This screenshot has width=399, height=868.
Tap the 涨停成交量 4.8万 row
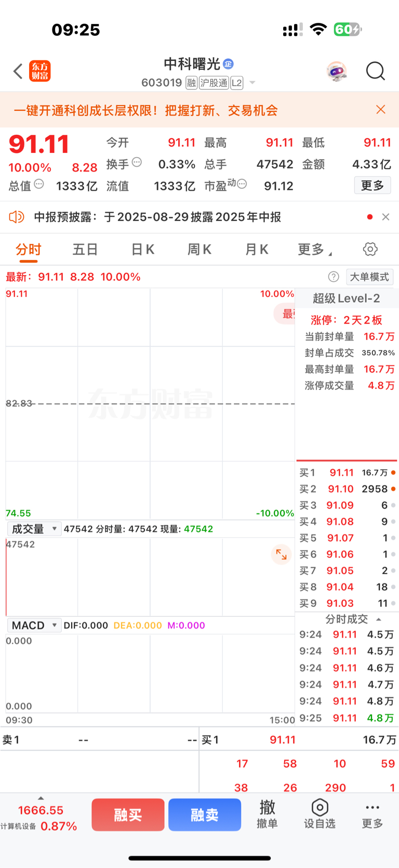pyautogui.click(x=350, y=385)
